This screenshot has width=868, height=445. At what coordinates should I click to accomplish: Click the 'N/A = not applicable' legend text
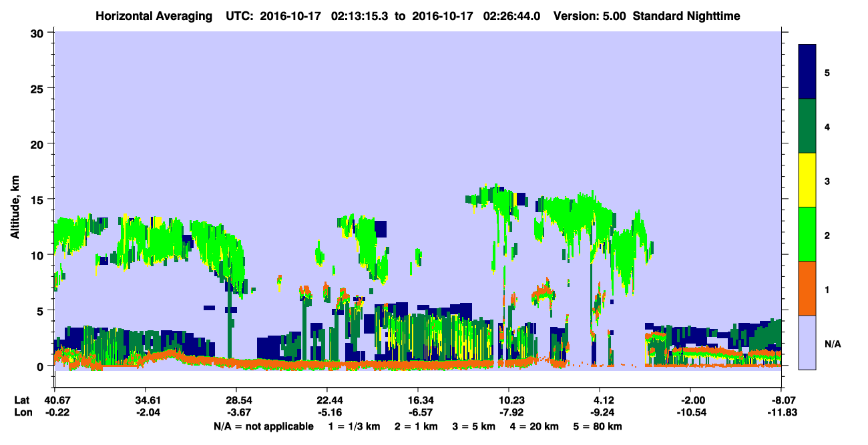(x=264, y=426)
